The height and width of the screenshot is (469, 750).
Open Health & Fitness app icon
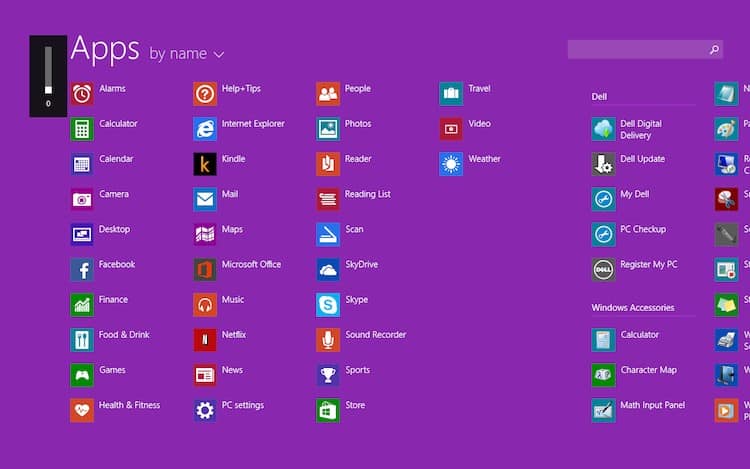[82, 410]
